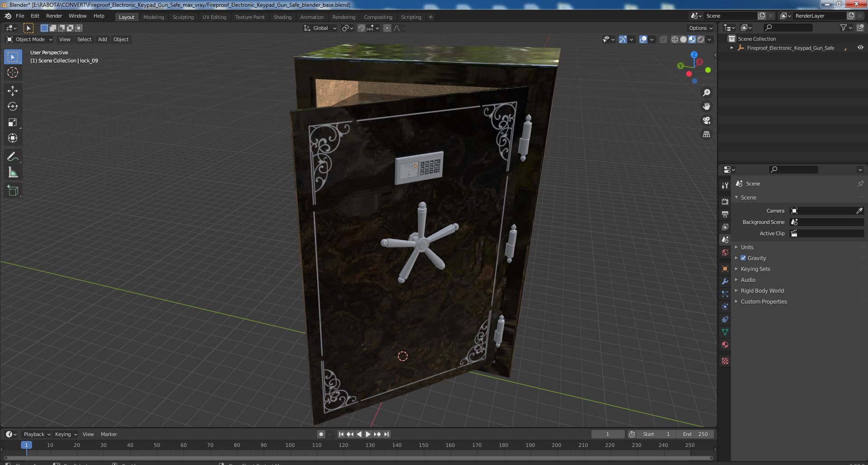
Task: Jump to the end frame
Action: [x=386, y=434]
